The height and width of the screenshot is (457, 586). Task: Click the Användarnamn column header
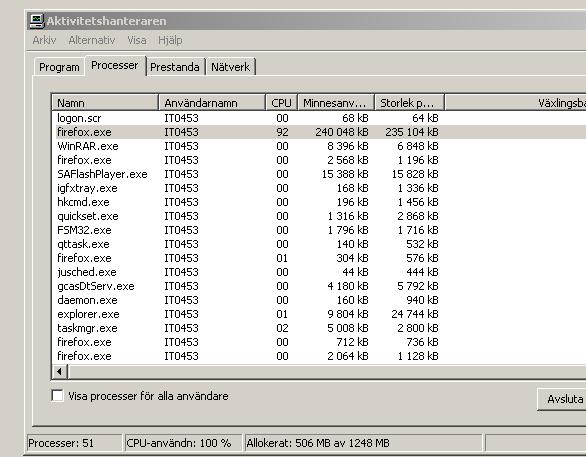click(212, 103)
